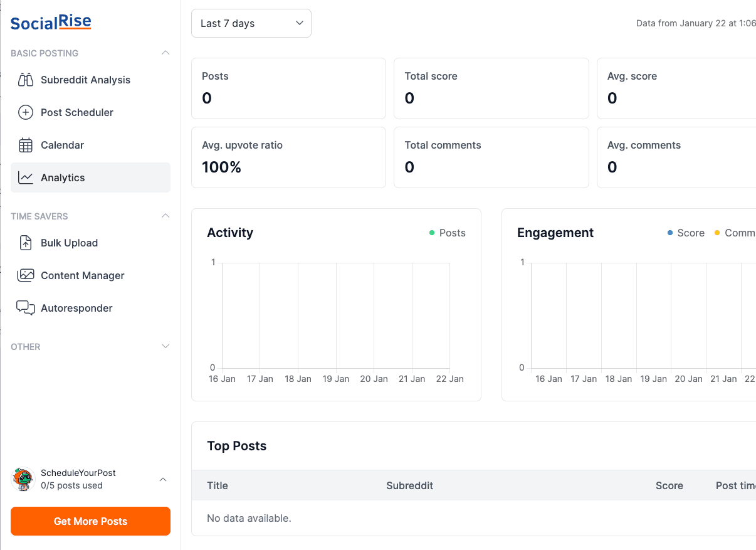Go to Post Scheduler
Image resolution: width=756 pixels, height=550 pixels.
(x=90, y=112)
